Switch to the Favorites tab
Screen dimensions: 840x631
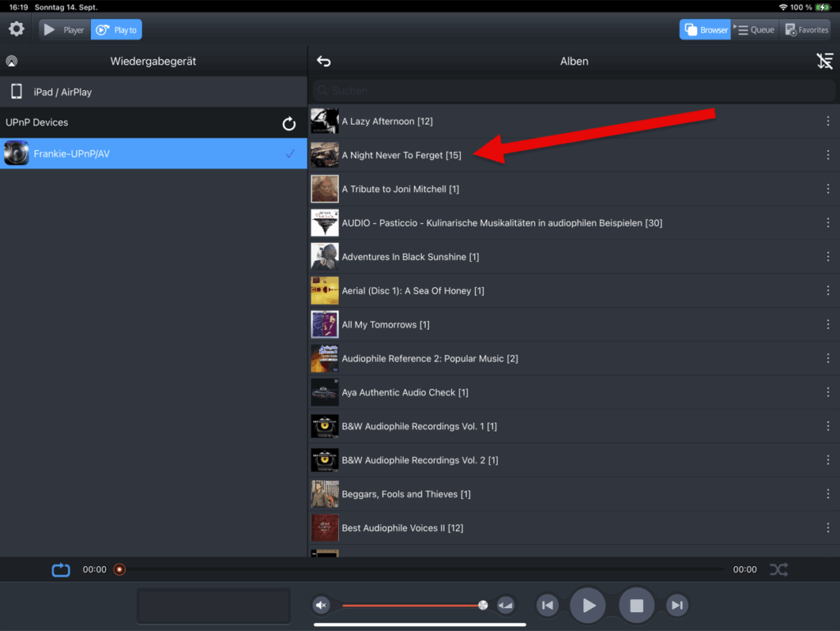(x=806, y=30)
